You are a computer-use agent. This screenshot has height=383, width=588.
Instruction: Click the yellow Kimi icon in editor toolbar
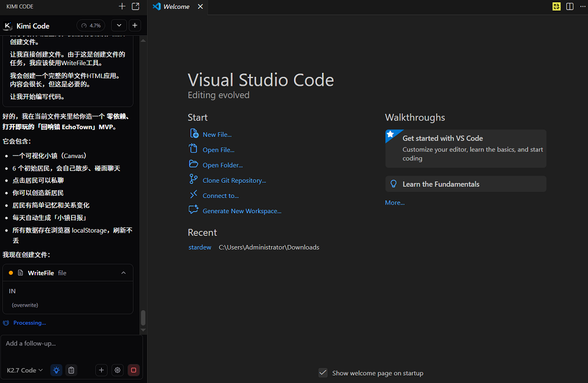pyautogui.click(x=556, y=6)
